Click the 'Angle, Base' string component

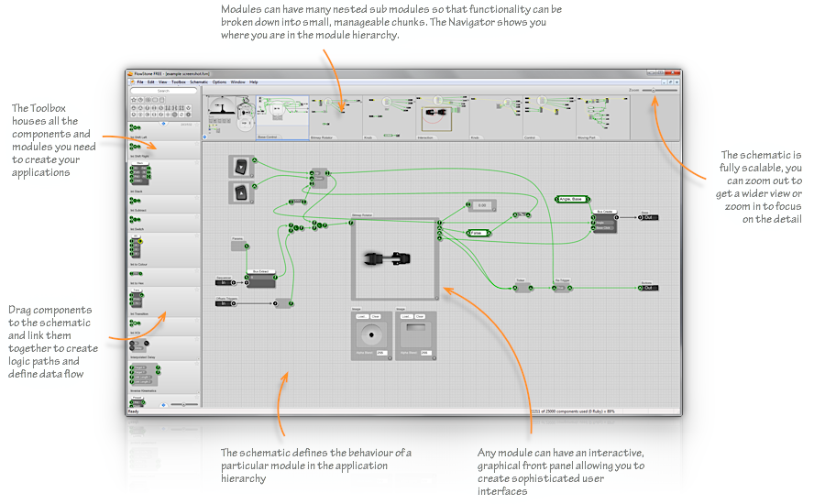tap(572, 200)
